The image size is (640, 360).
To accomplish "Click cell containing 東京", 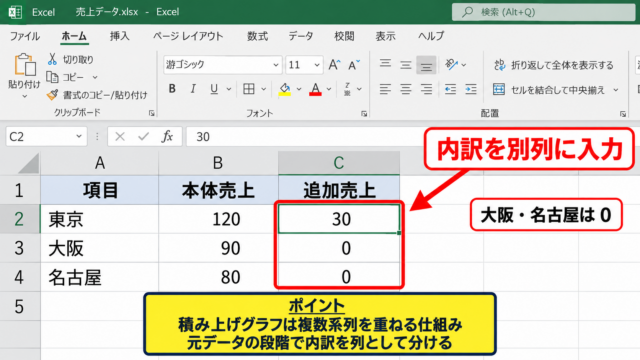I will pos(99,219).
